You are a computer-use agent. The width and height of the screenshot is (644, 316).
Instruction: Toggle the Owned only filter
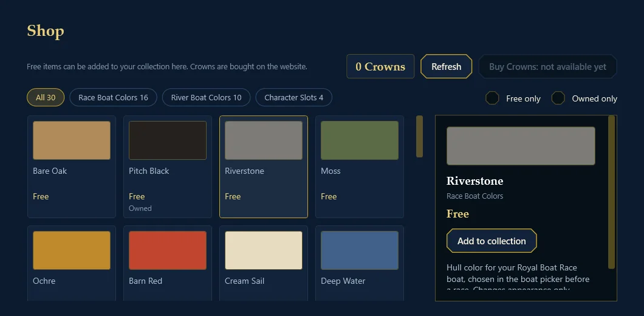(x=558, y=98)
